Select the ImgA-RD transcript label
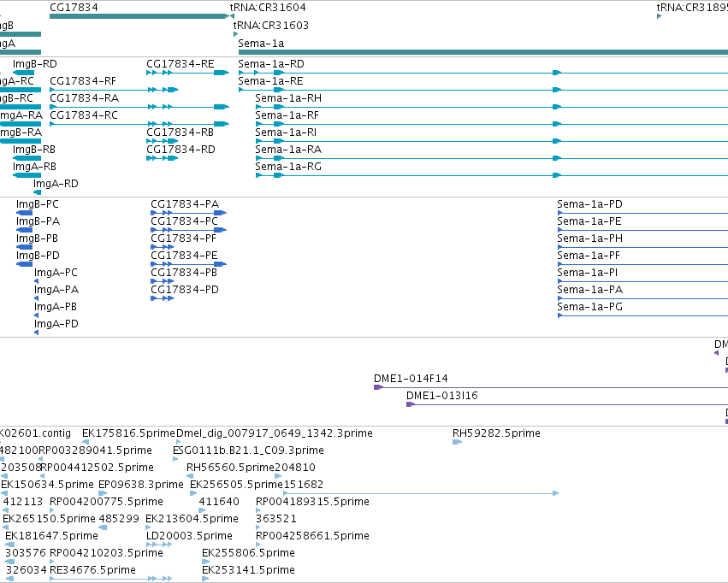 point(56,184)
